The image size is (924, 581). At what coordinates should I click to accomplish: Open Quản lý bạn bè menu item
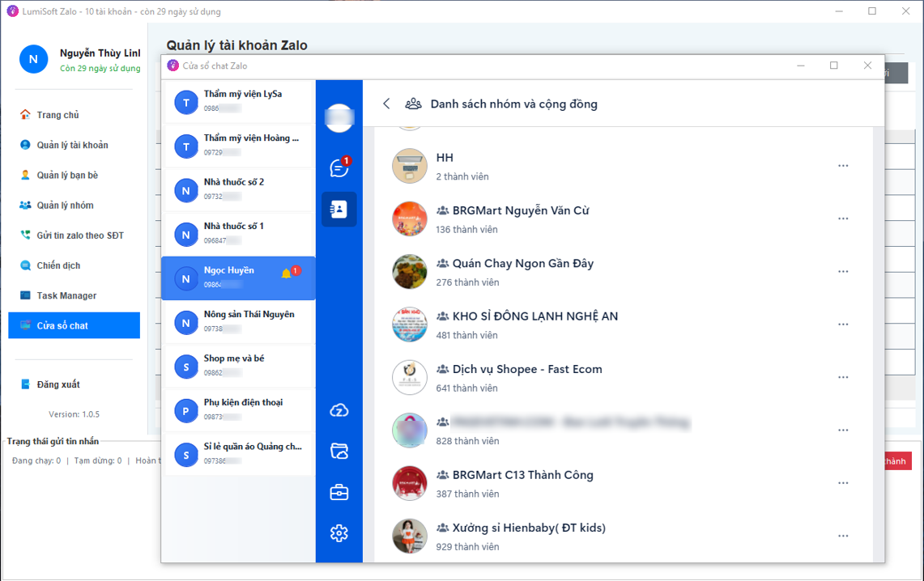point(75,175)
